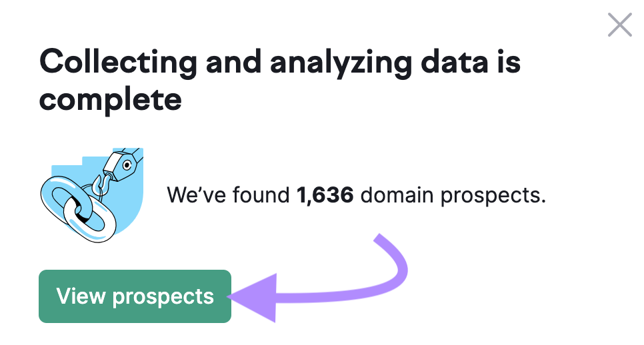Viewport: 644px width, 345px height.
Task: Close the dialog with the X icon
Action: pyautogui.click(x=620, y=25)
